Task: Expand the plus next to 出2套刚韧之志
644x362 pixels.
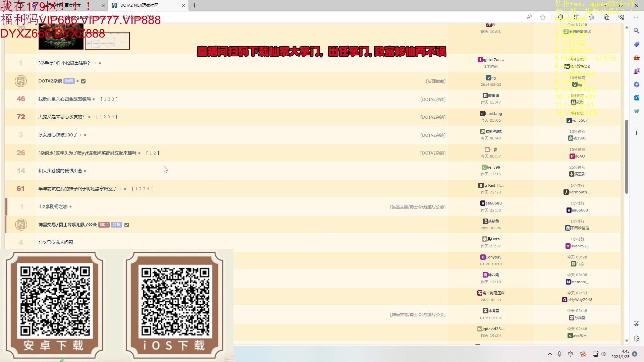Action: coord(70,206)
